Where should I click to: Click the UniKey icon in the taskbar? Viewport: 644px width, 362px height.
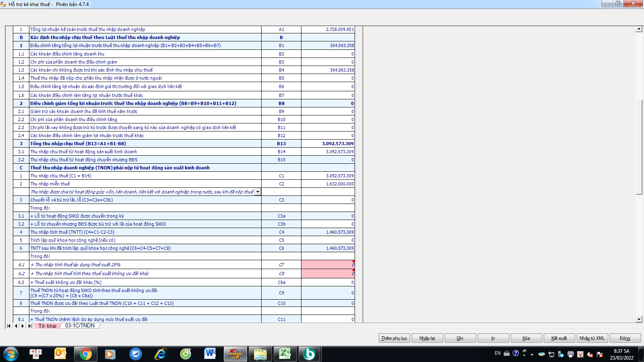click(x=580, y=354)
